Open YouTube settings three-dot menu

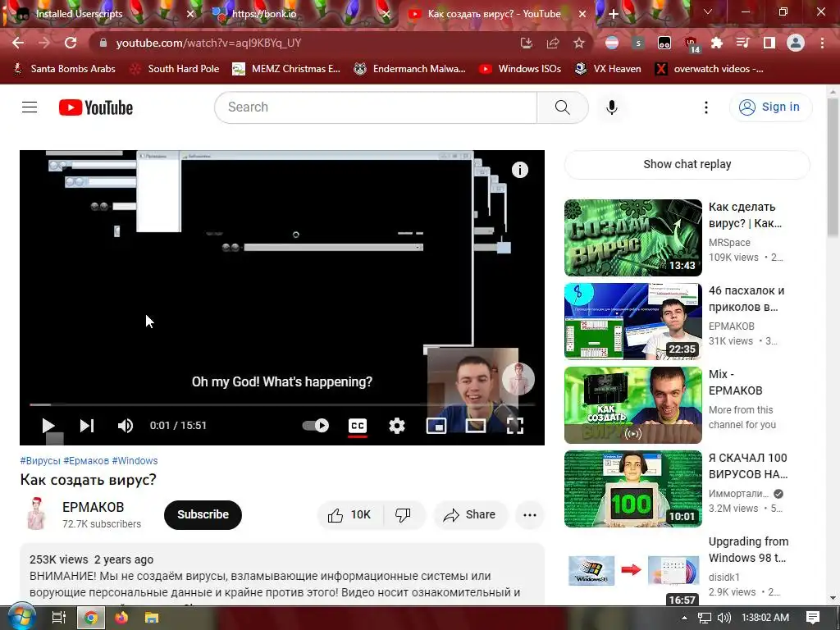click(706, 107)
